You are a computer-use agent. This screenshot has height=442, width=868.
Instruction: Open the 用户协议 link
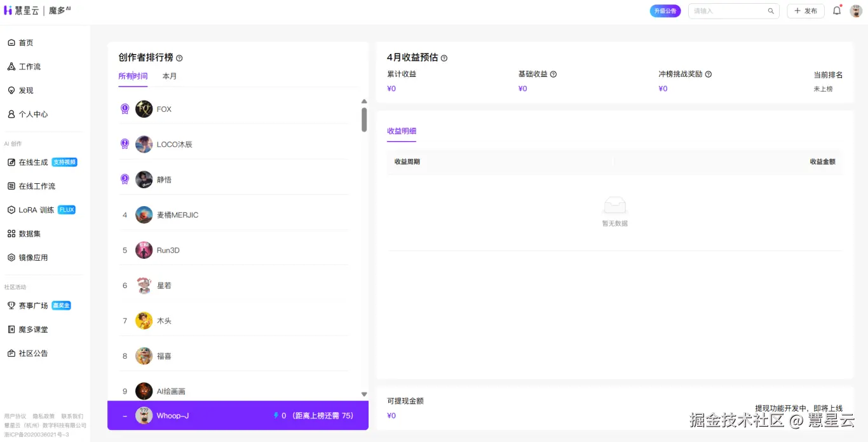(x=15, y=416)
